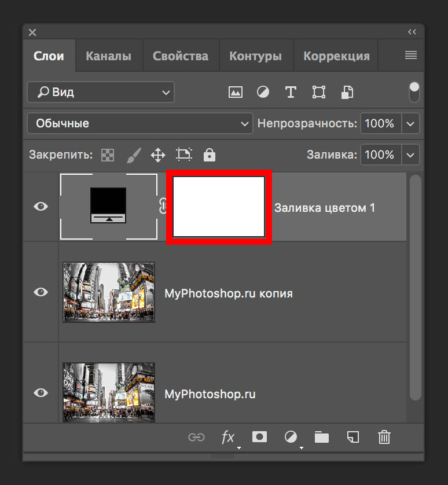Click the link layers chain button
This screenshot has height=485, width=448.
coord(196,437)
